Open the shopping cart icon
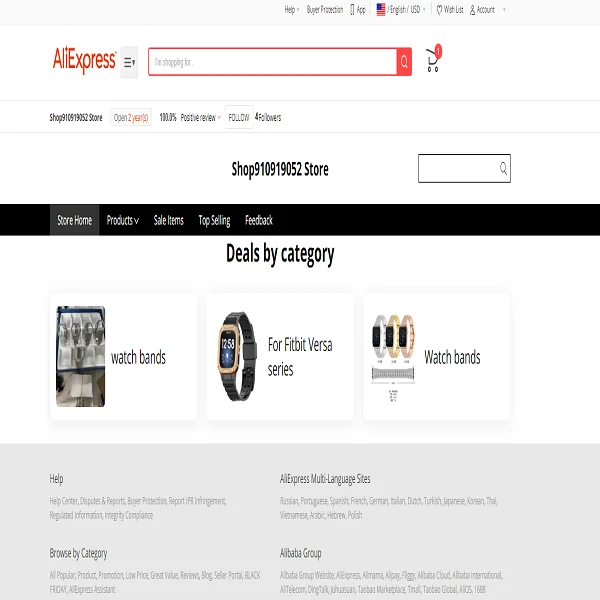 click(x=433, y=59)
